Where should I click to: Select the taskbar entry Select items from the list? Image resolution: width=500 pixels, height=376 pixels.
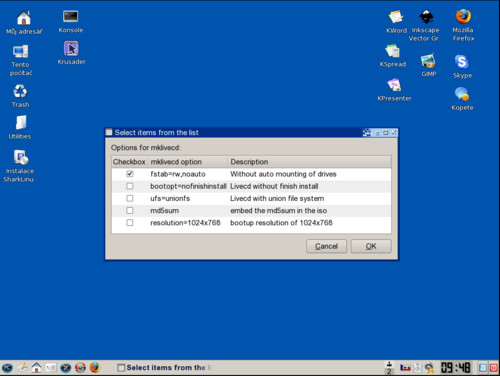tap(165, 368)
